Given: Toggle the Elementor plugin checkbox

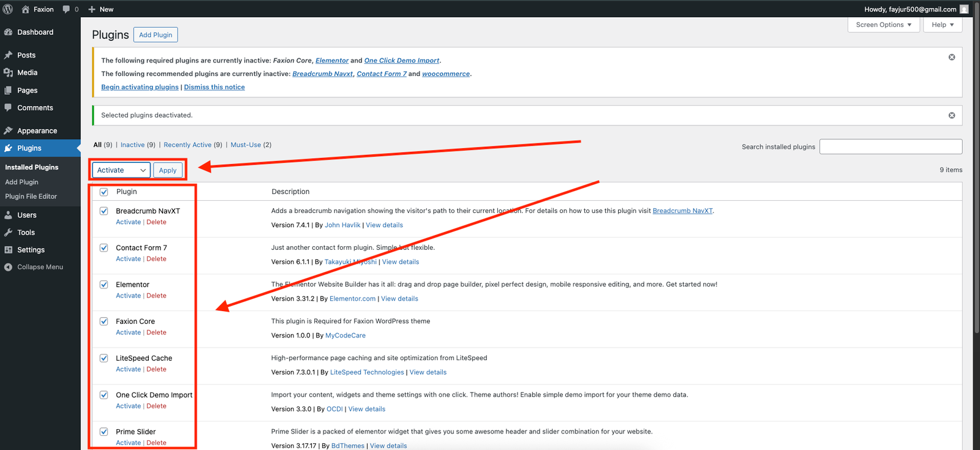Looking at the screenshot, I should pyautogui.click(x=104, y=285).
